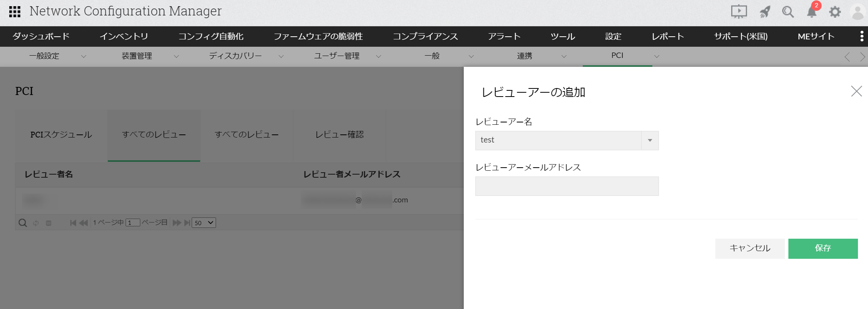868x309 pixels.
Task: Click the table refresh icon
Action: [36, 223]
